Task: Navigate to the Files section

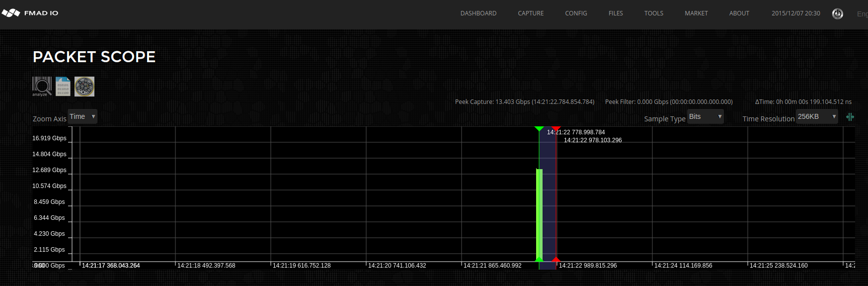Action: click(616, 13)
